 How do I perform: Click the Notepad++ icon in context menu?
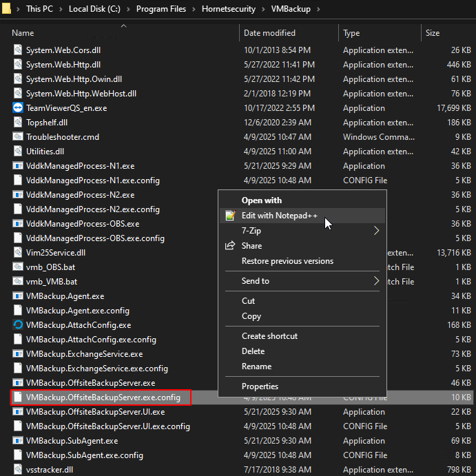[231, 216]
